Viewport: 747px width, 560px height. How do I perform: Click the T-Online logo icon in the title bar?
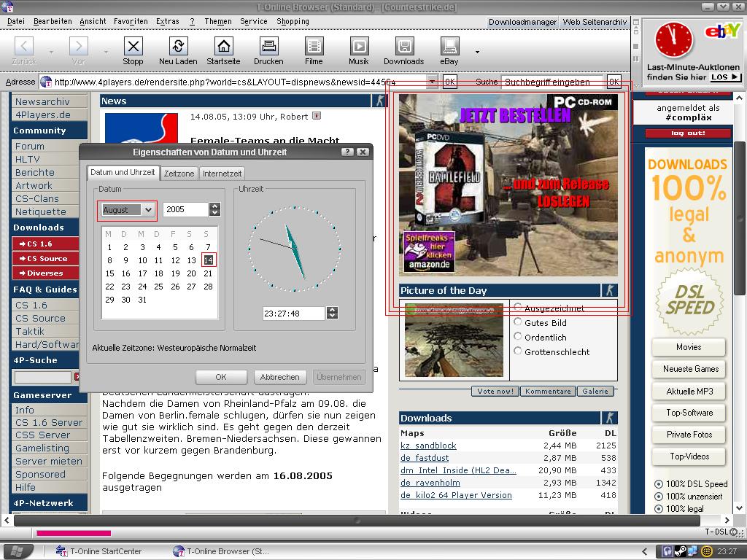7,7
